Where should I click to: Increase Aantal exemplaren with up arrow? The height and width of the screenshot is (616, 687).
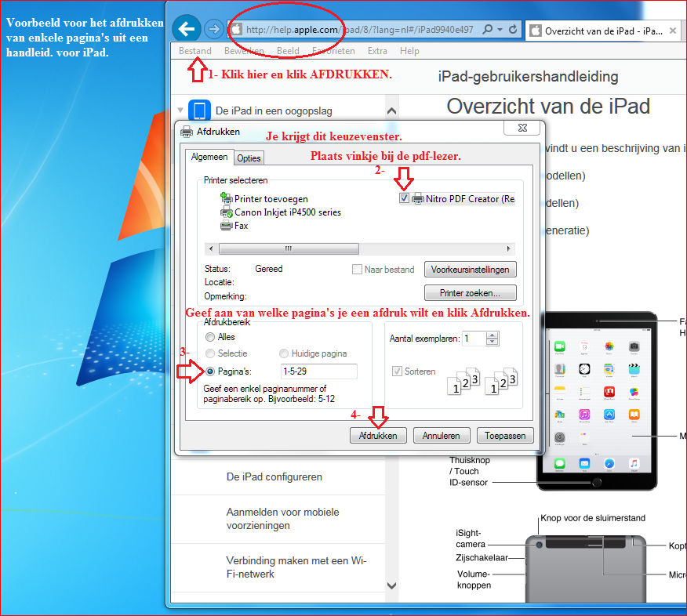coord(492,335)
